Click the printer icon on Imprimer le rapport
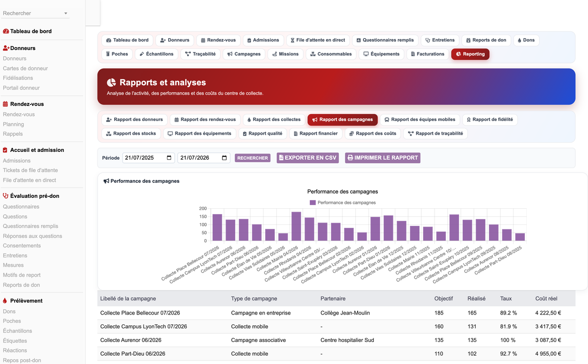The height and width of the screenshot is (364, 588). tap(350, 158)
